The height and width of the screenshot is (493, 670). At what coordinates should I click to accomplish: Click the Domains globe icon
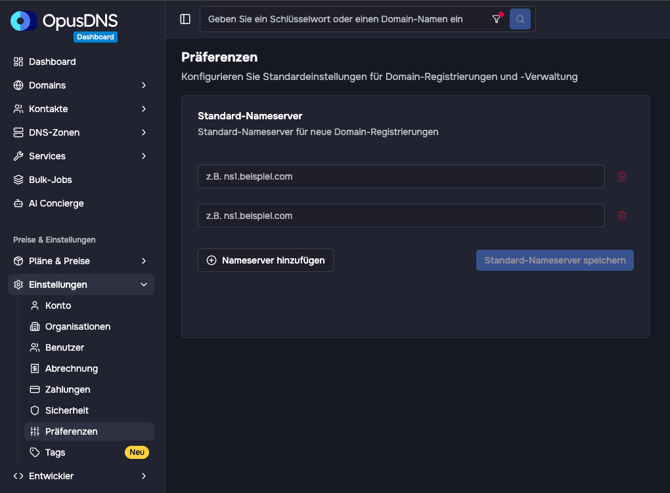[x=18, y=85]
